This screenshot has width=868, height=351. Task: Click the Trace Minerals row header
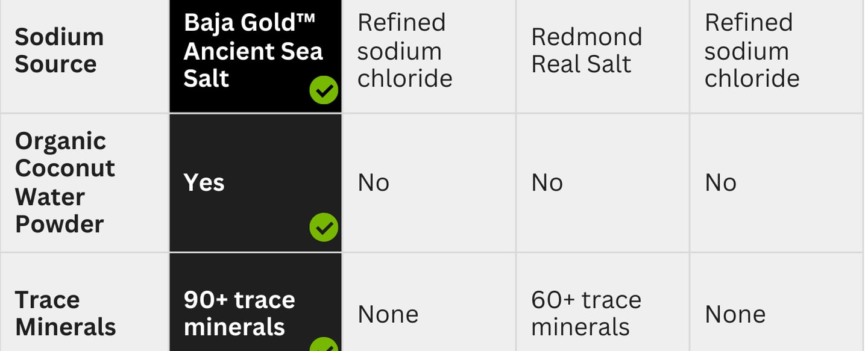coord(65,313)
